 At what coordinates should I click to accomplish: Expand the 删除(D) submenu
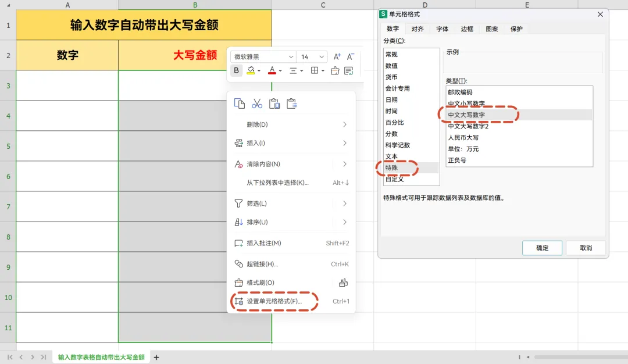pos(291,124)
